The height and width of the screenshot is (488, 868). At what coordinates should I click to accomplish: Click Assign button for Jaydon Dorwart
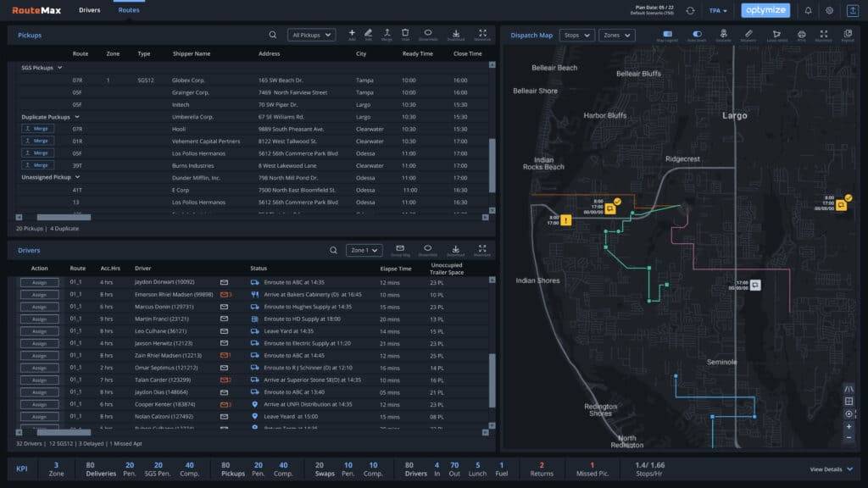pos(39,282)
